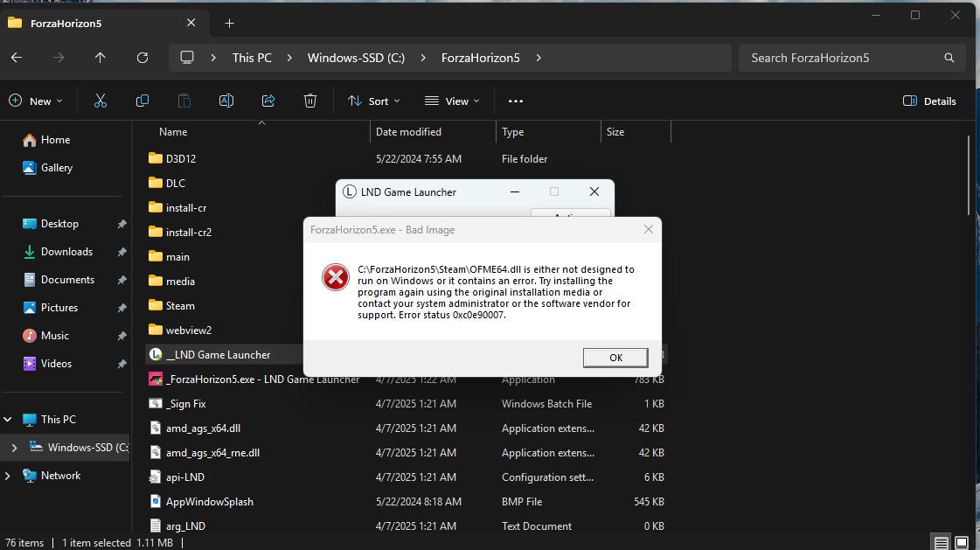Click the Copy icon in toolbar
The image size is (980, 550).
(x=142, y=101)
